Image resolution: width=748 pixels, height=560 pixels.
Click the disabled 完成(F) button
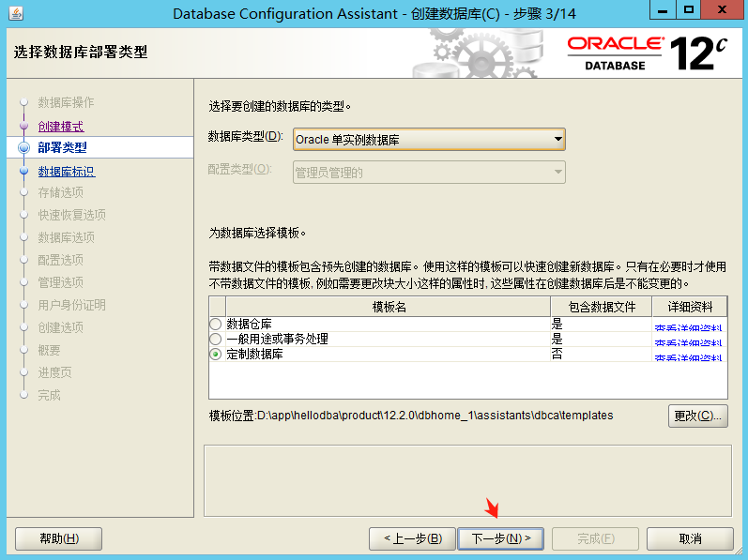point(595,538)
